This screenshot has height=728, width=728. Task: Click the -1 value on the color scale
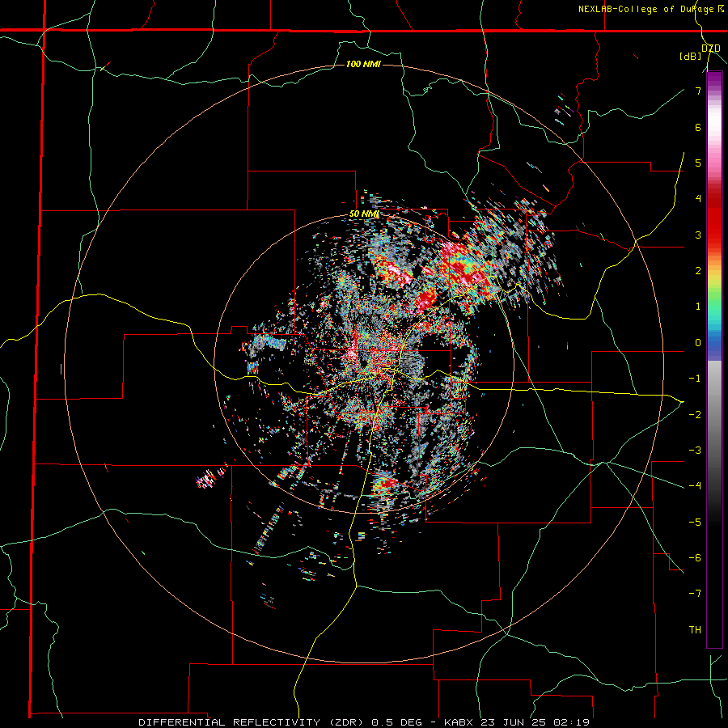click(695, 379)
